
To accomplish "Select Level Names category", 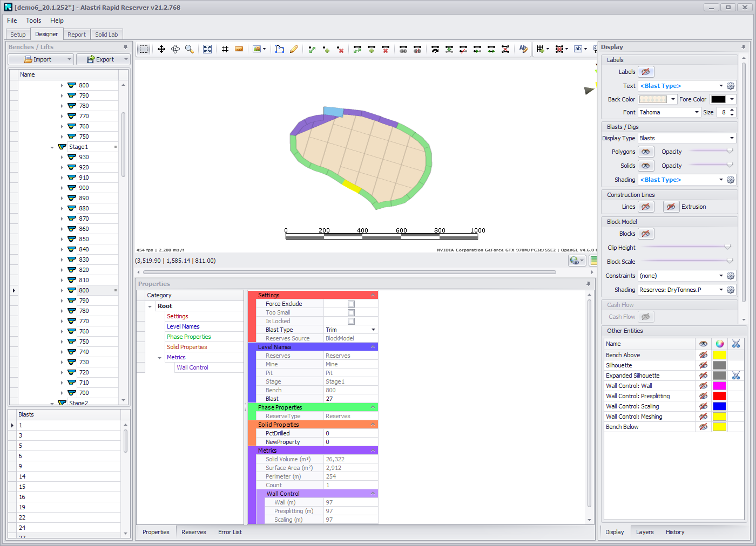I will [x=183, y=326].
